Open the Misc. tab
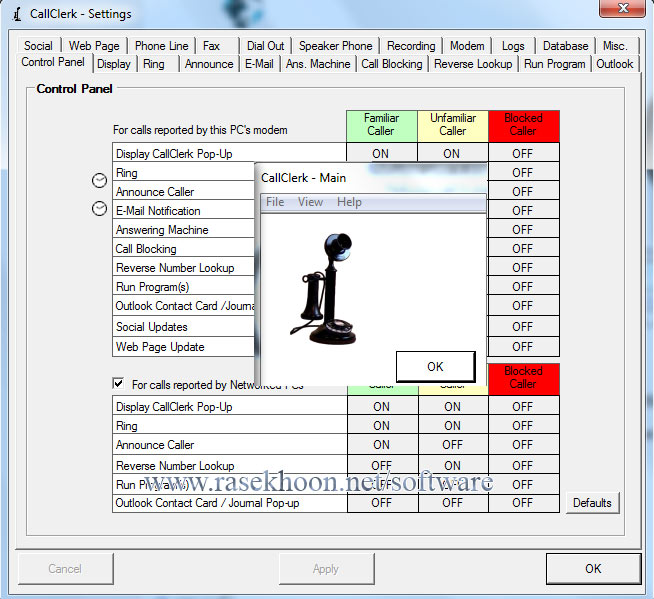 coord(616,45)
